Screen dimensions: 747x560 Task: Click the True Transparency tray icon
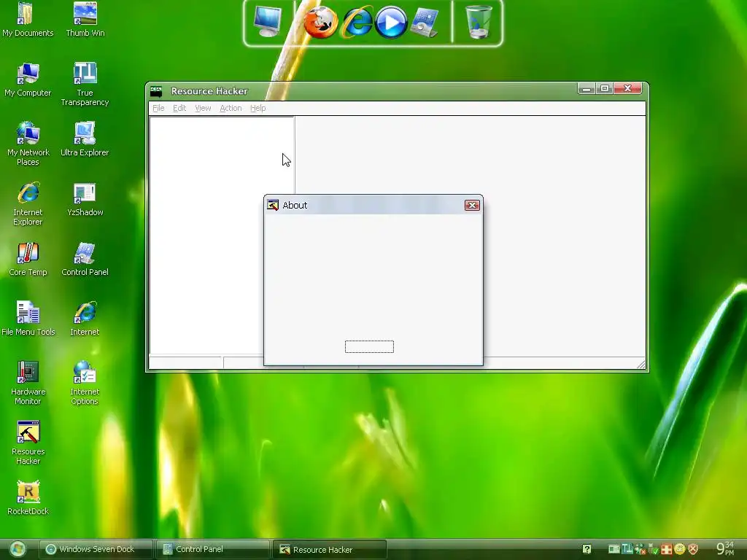tap(627, 549)
